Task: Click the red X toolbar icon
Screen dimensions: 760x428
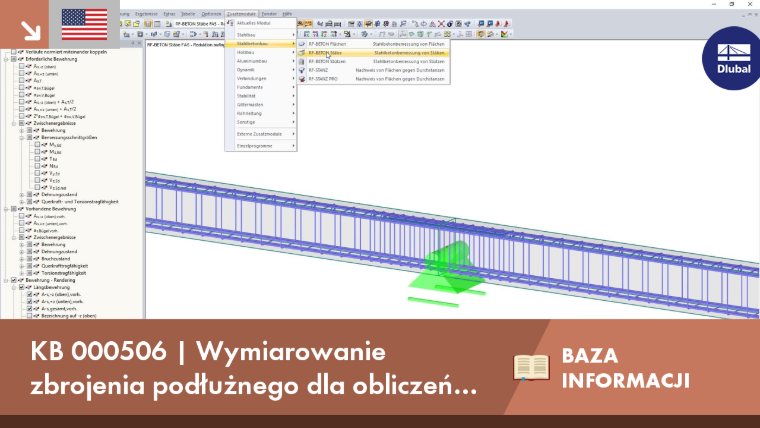Action: pos(441,23)
